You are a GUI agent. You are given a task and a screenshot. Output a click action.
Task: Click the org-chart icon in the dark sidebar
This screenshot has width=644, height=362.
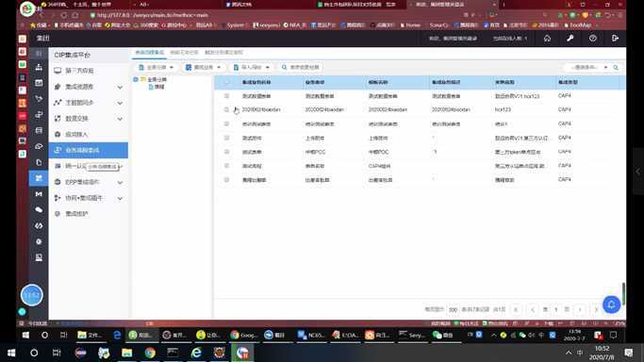coord(39,67)
